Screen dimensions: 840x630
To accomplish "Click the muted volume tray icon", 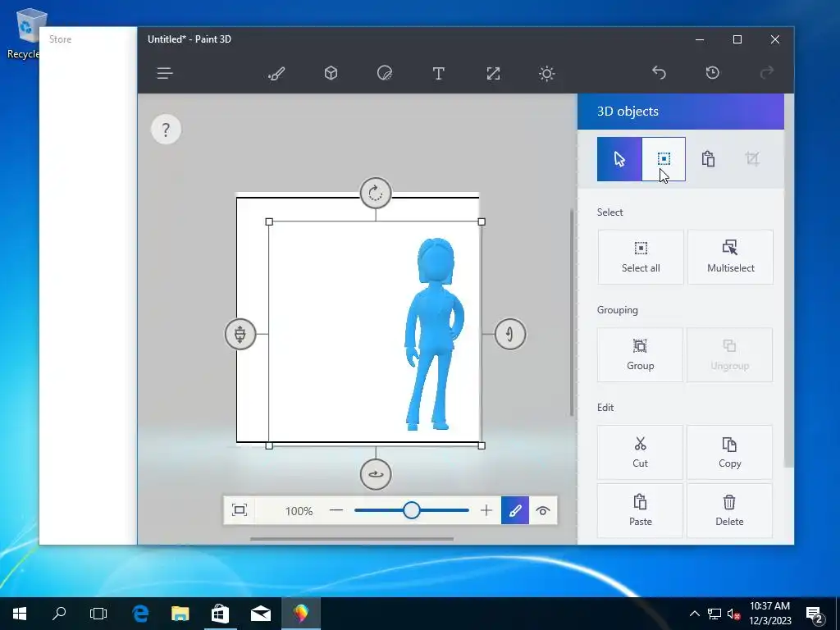I will 733,614.
